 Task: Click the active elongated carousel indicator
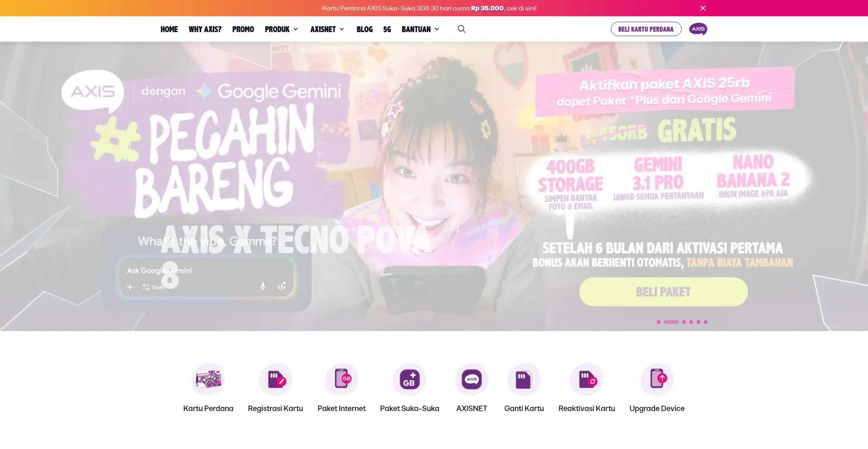click(x=671, y=322)
